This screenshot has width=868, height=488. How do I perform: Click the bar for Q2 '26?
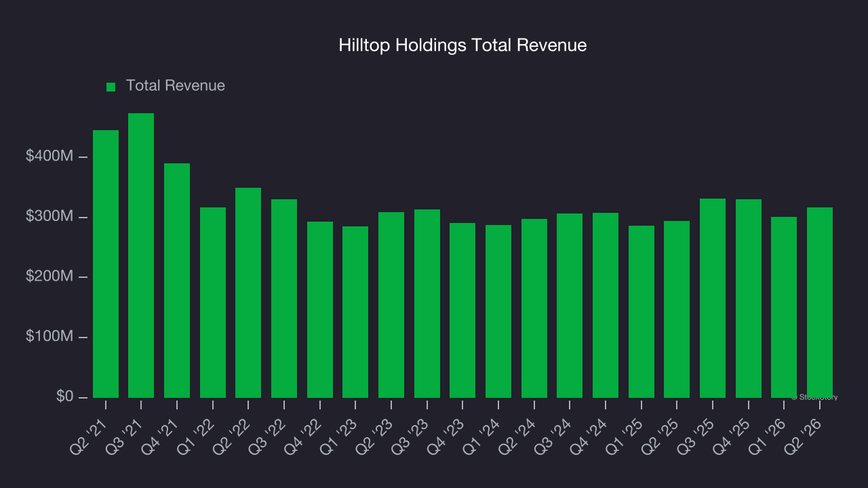click(x=820, y=302)
